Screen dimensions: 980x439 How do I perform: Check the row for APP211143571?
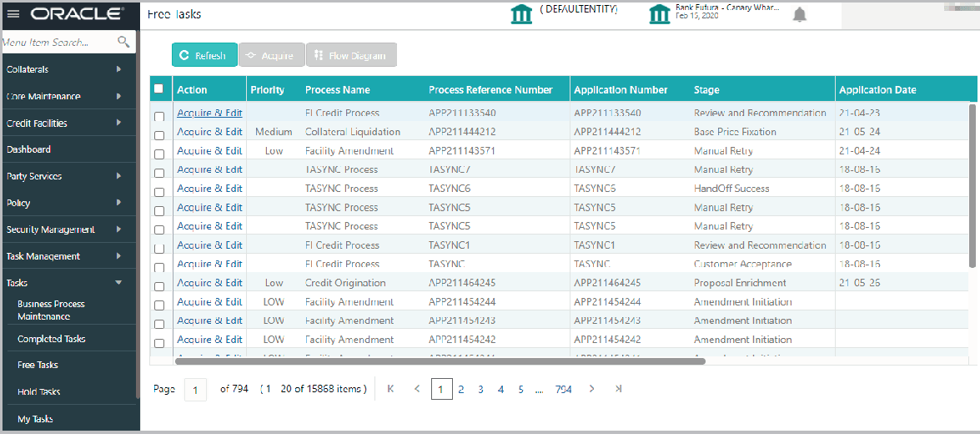(x=159, y=154)
